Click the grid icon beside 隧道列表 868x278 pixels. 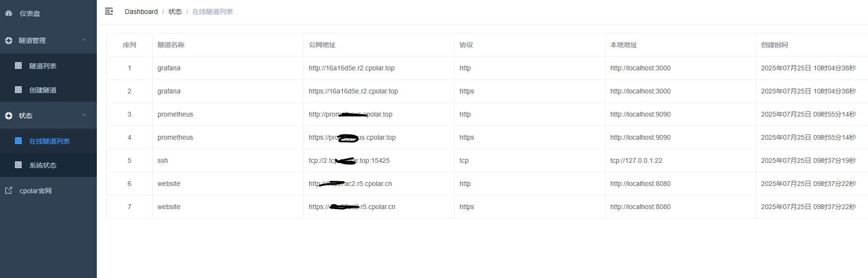tap(18, 66)
